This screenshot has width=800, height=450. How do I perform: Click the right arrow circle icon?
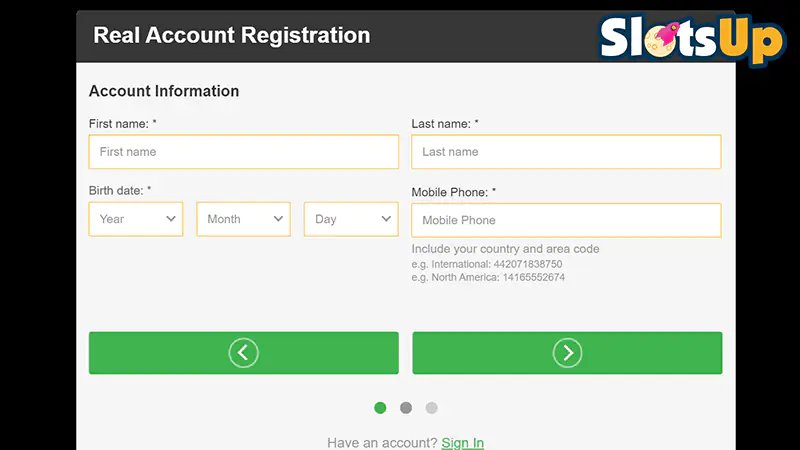[x=567, y=353]
